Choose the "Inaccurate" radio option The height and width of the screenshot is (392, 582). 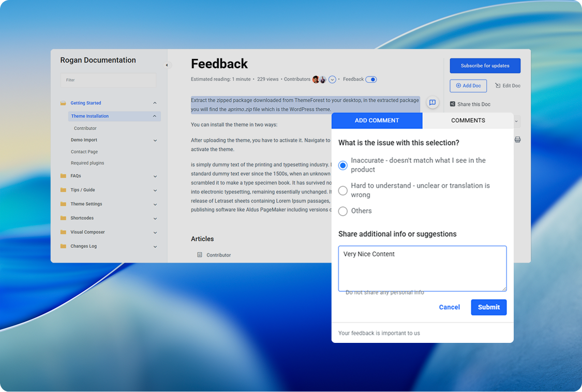(342, 165)
